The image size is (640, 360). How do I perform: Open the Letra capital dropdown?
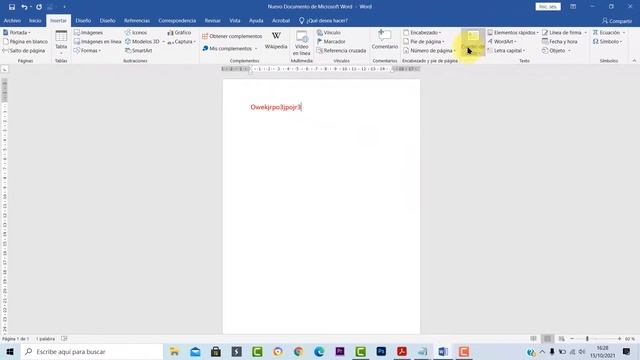(x=506, y=51)
